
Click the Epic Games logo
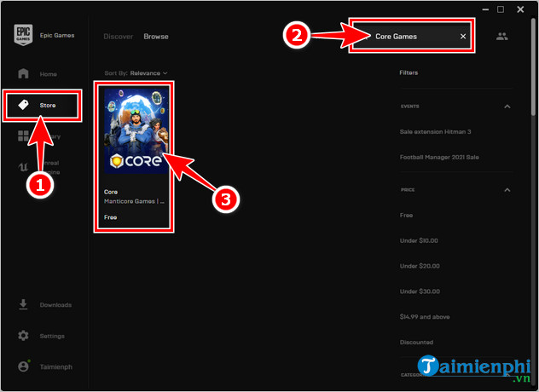[x=23, y=35]
